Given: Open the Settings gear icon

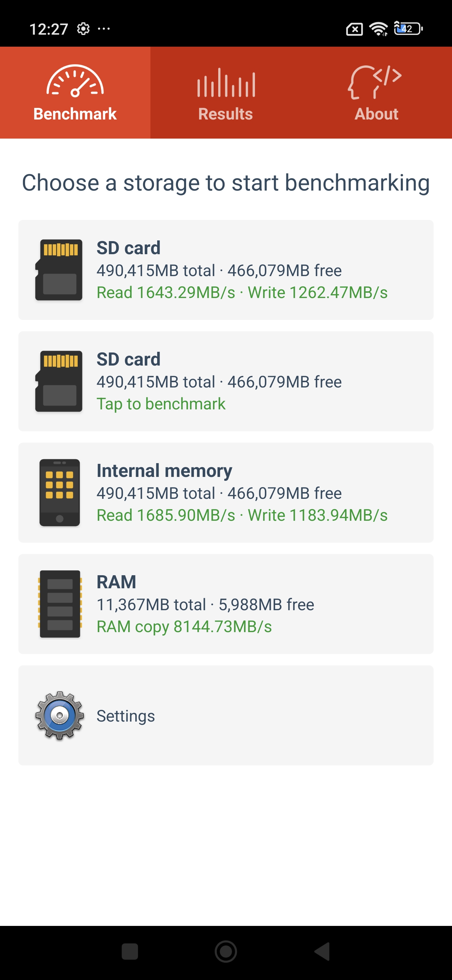Looking at the screenshot, I should tap(60, 716).
